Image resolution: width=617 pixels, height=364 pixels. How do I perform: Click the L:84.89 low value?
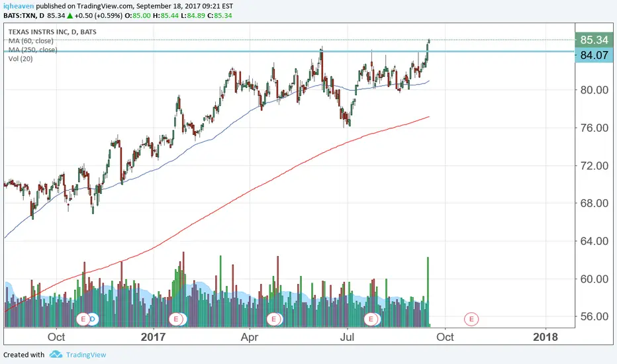[x=193, y=16]
